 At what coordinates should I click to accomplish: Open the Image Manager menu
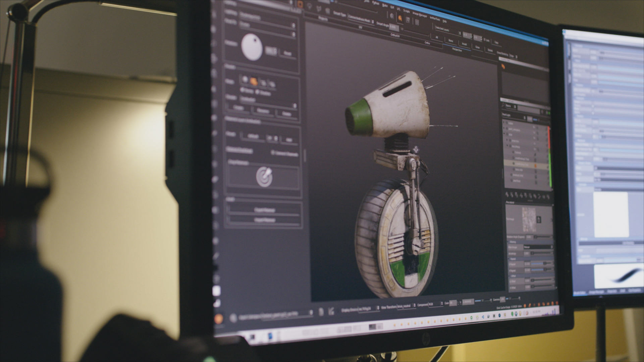420,14
